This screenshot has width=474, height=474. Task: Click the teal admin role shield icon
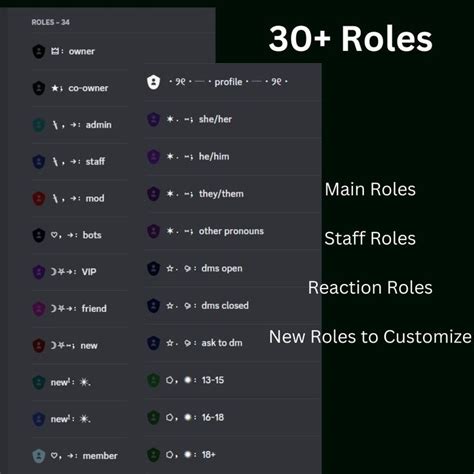pos(39,125)
